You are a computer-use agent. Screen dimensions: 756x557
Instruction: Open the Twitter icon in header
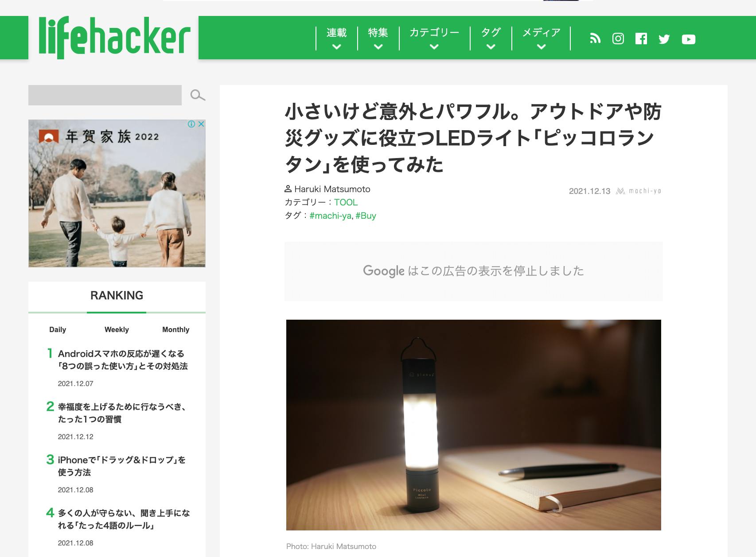pyautogui.click(x=664, y=39)
